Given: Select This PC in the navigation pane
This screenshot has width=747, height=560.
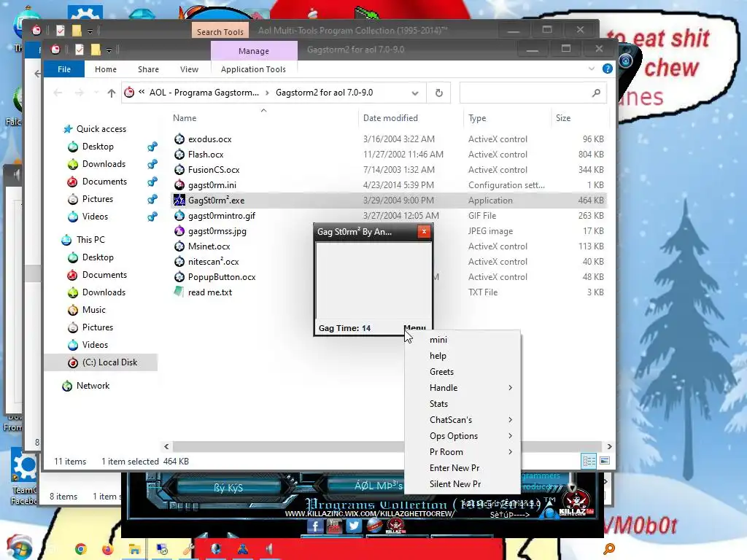Looking at the screenshot, I should click(x=90, y=240).
